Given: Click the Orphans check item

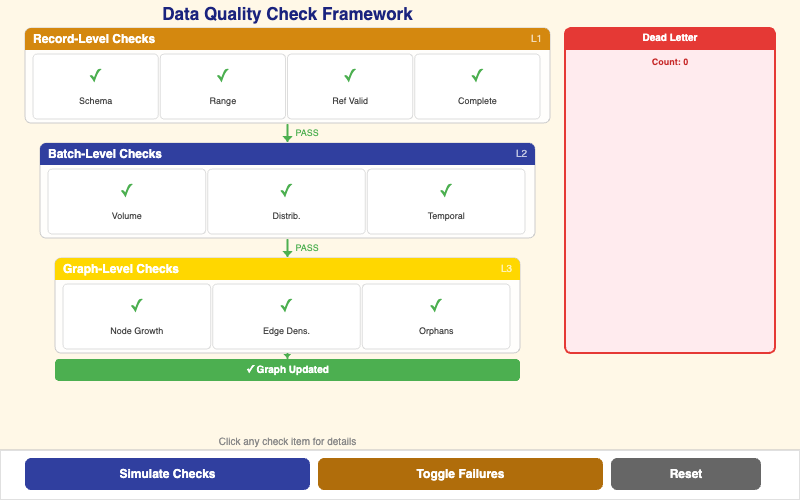Looking at the screenshot, I should coord(436,317).
